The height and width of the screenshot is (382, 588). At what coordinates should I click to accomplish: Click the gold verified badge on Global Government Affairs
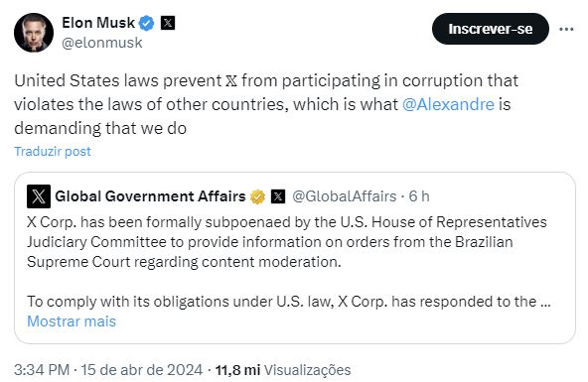pyautogui.click(x=257, y=196)
